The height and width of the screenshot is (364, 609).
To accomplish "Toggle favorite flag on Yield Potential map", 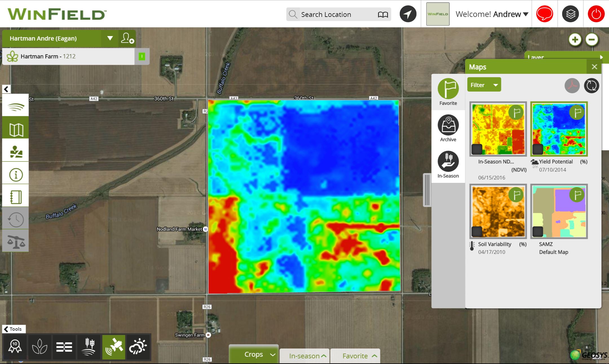I will coord(577,112).
